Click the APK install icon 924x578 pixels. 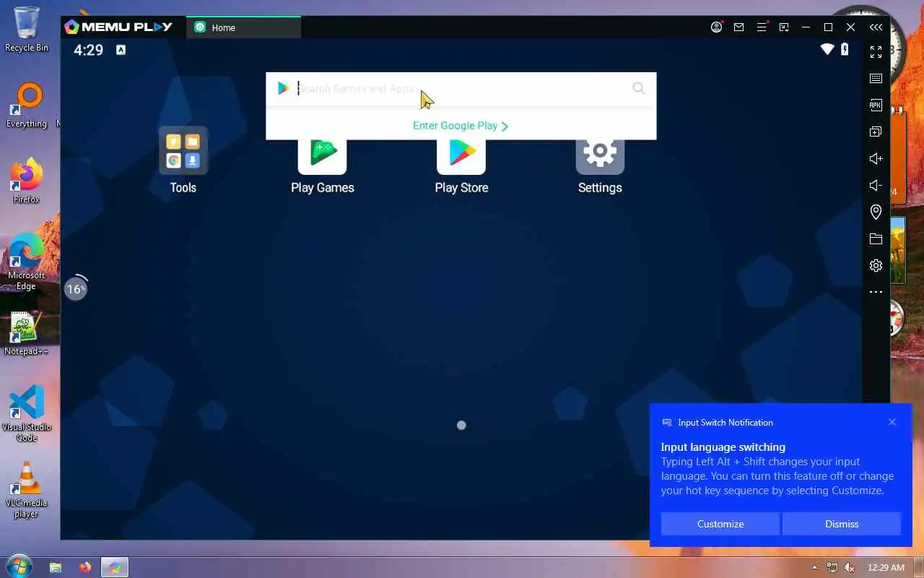pyautogui.click(x=876, y=105)
